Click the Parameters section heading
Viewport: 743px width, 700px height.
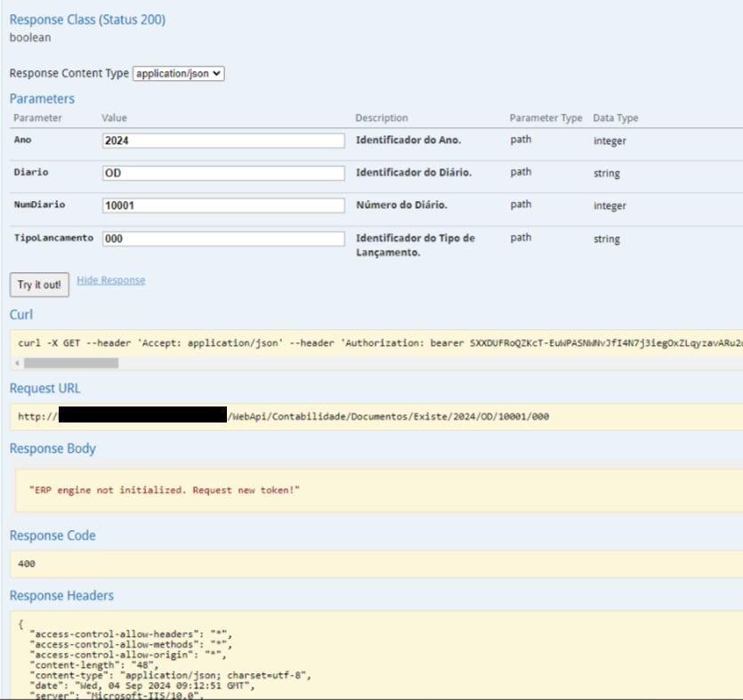click(x=42, y=99)
